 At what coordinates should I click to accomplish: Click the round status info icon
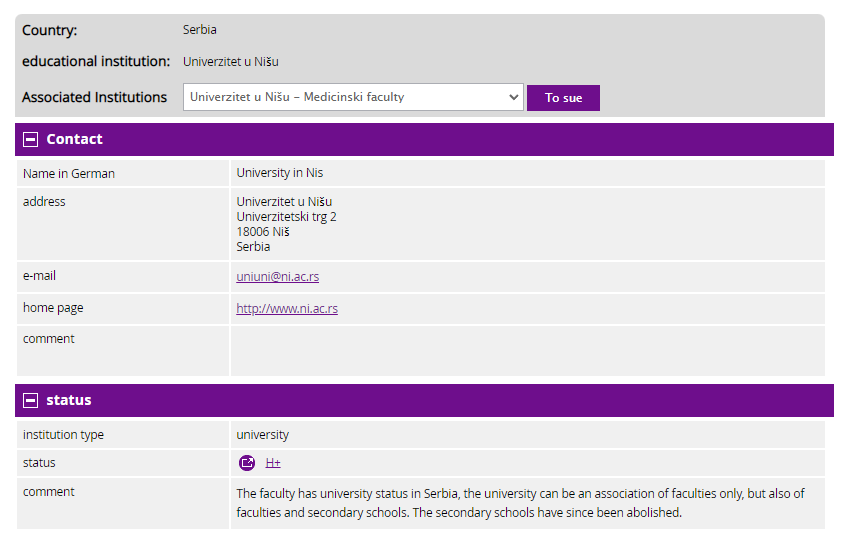coord(247,462)
